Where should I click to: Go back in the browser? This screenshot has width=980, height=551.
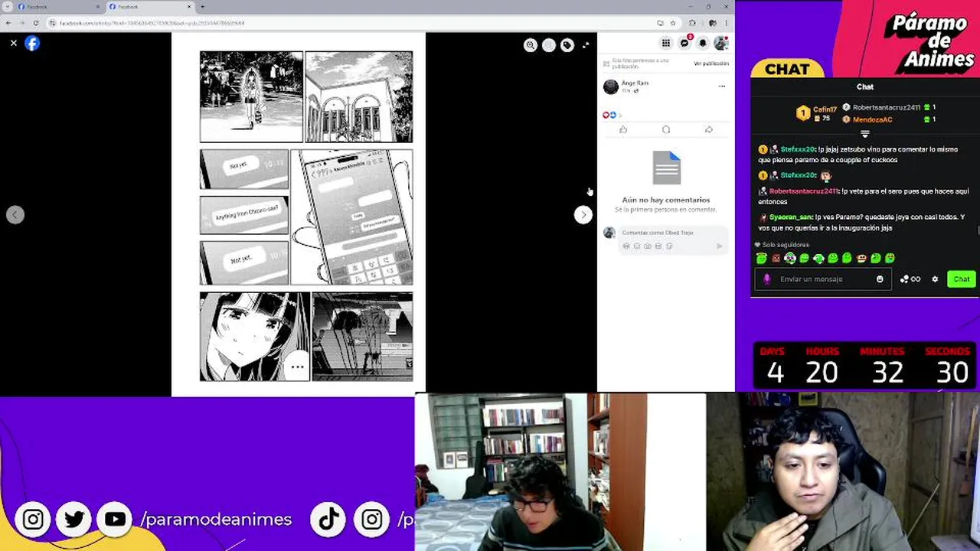click(8, 23)
